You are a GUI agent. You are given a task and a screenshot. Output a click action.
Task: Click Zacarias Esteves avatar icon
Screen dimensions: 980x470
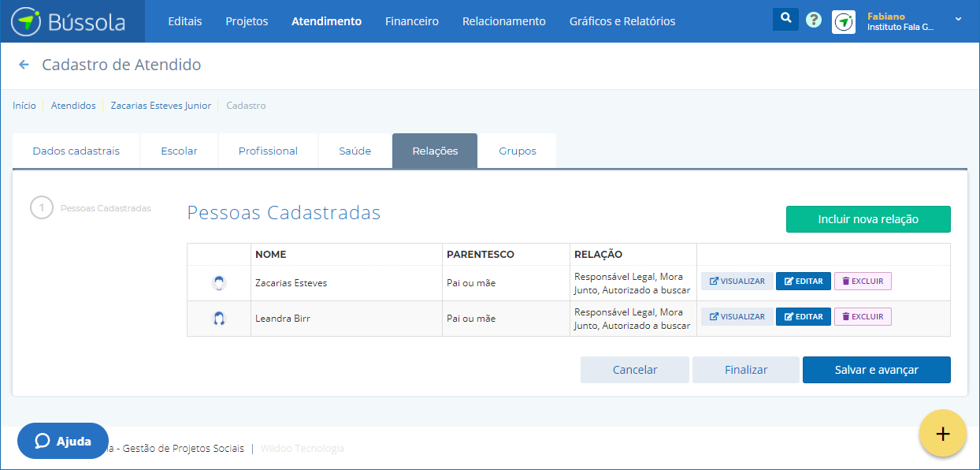[x=219, y=283]
